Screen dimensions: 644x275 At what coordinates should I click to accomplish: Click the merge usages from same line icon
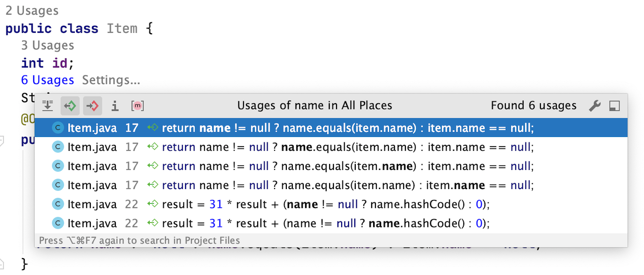47,106
